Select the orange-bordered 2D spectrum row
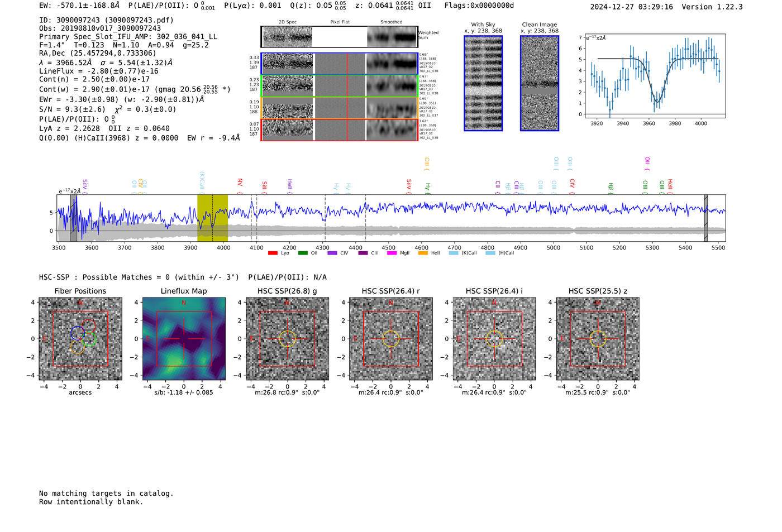 coord(340,108)
